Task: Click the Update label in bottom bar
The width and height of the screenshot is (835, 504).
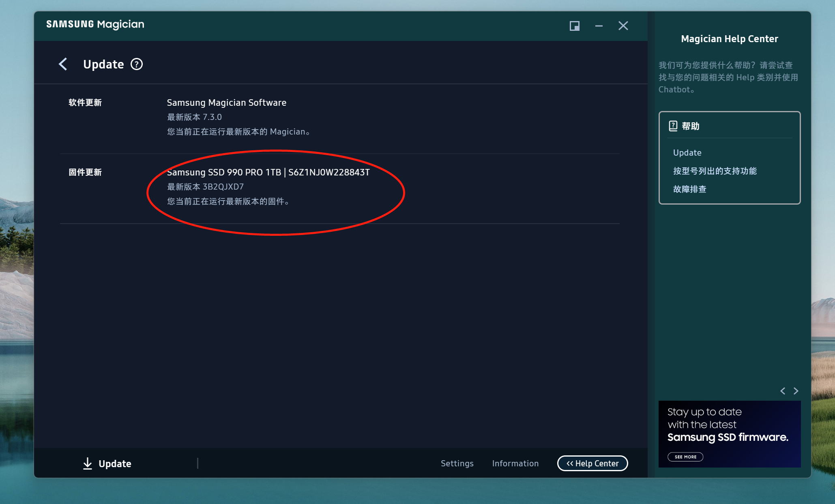Action: [x=115, y=463]
